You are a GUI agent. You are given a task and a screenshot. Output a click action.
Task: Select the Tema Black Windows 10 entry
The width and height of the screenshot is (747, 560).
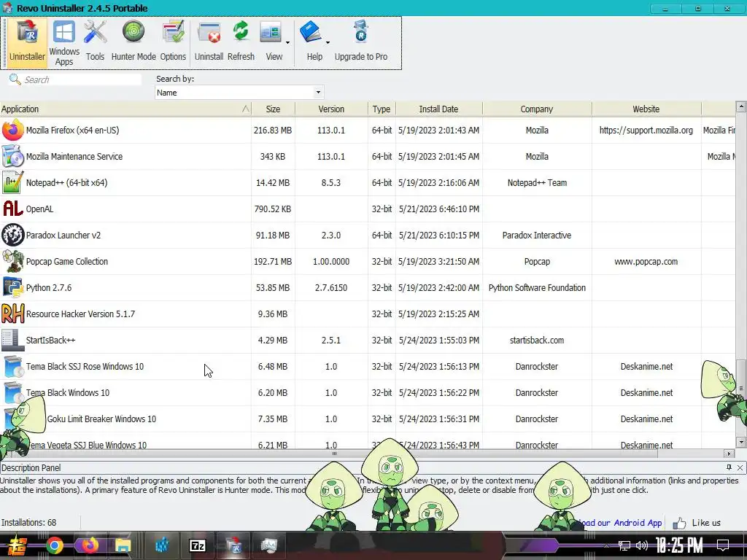68,392
